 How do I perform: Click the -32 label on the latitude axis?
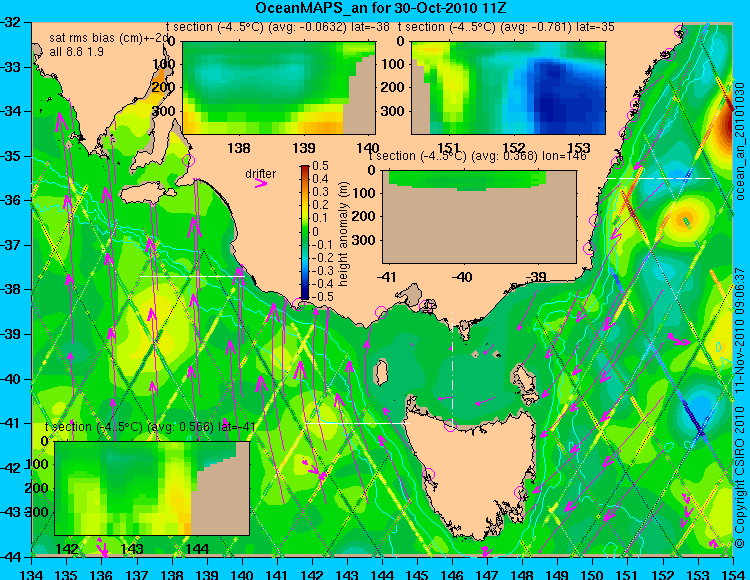[x=12, y=22]
